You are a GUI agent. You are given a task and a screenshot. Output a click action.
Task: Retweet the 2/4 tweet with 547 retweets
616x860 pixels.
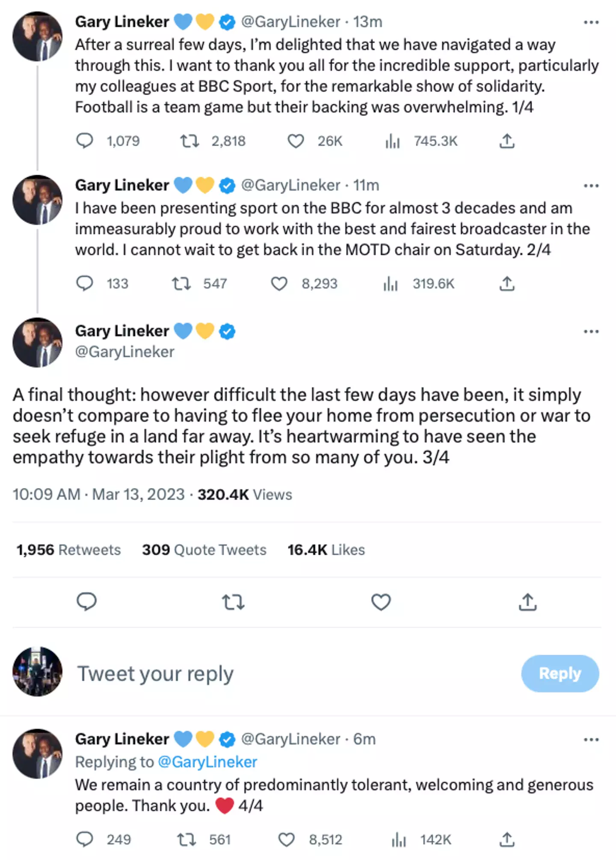[x=181, y=283]
